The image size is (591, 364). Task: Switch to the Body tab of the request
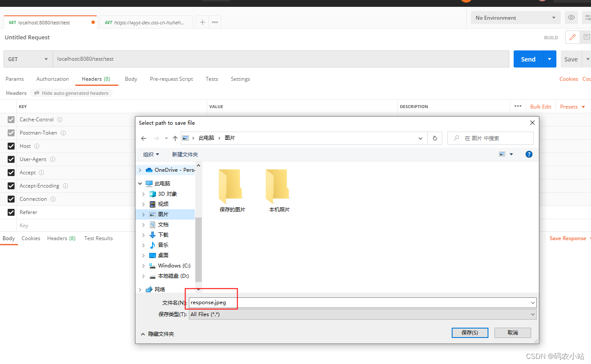click(131, 79)
